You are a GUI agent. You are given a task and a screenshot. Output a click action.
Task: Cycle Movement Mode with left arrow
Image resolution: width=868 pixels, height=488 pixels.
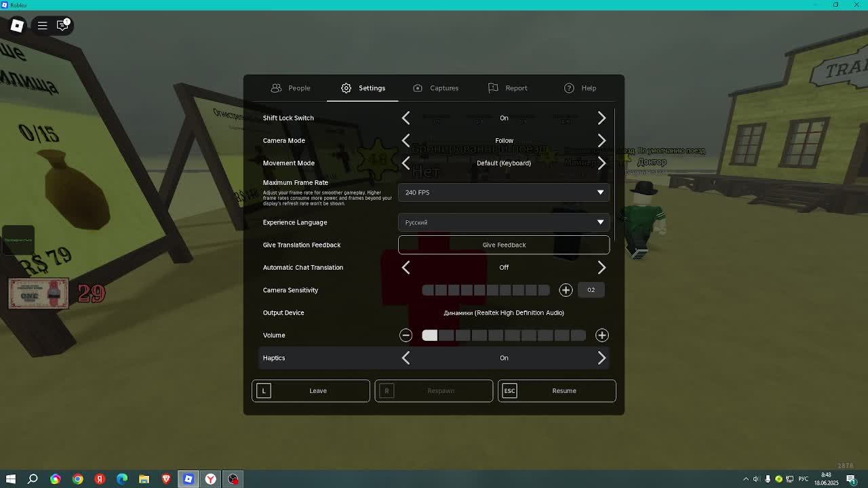[406, 163]
